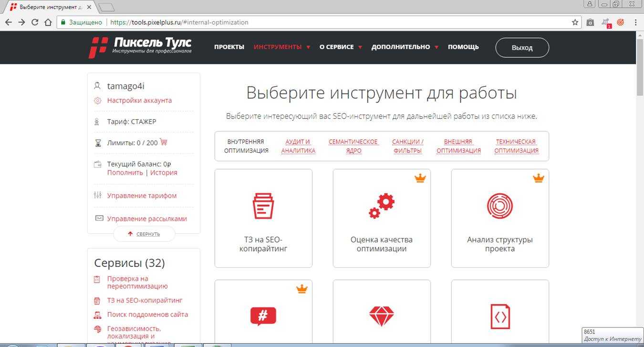Open Проекты in the top menu
Screen dimensions: 644x347
click(x=229, y=47)
